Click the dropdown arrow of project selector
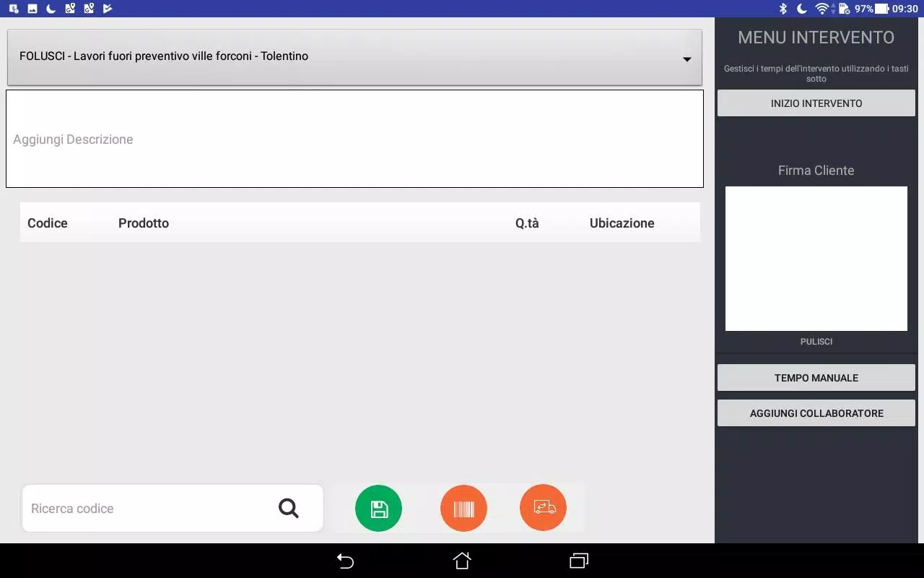Image resolution: width=924 pixels, height=578 pixels. 687,59
